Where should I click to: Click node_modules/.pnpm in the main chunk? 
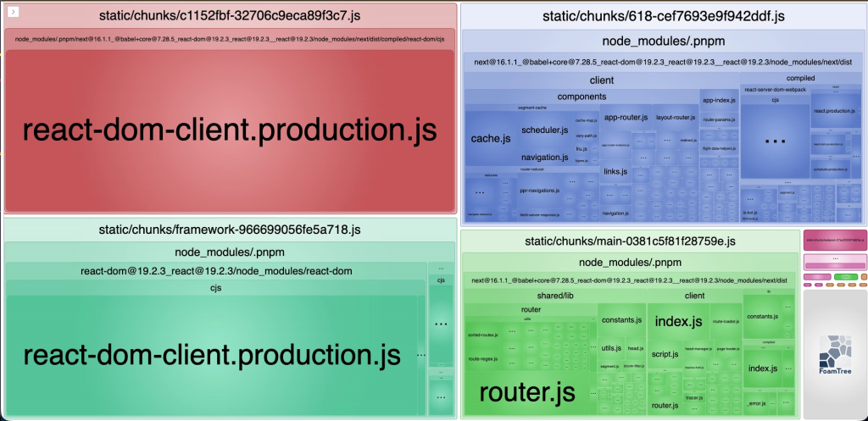630,263
